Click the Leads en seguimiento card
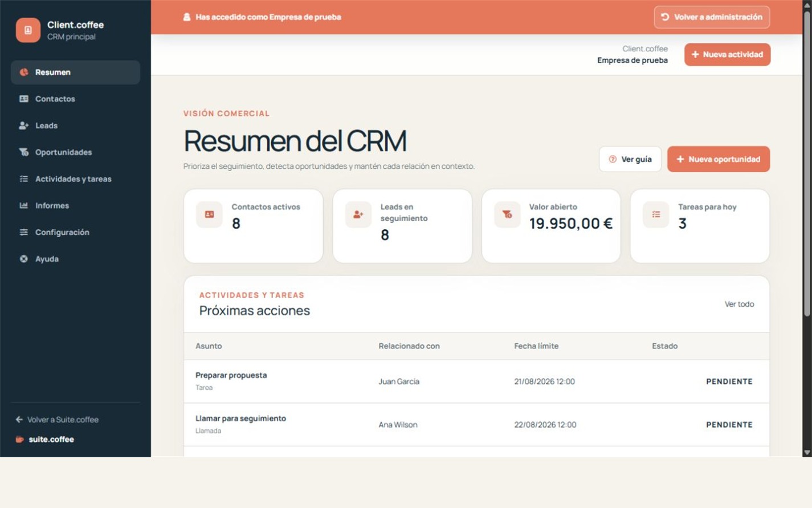 402,226
